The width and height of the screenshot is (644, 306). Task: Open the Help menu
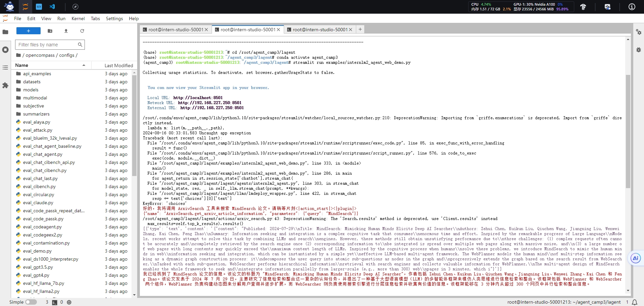[x=134, y=18]
